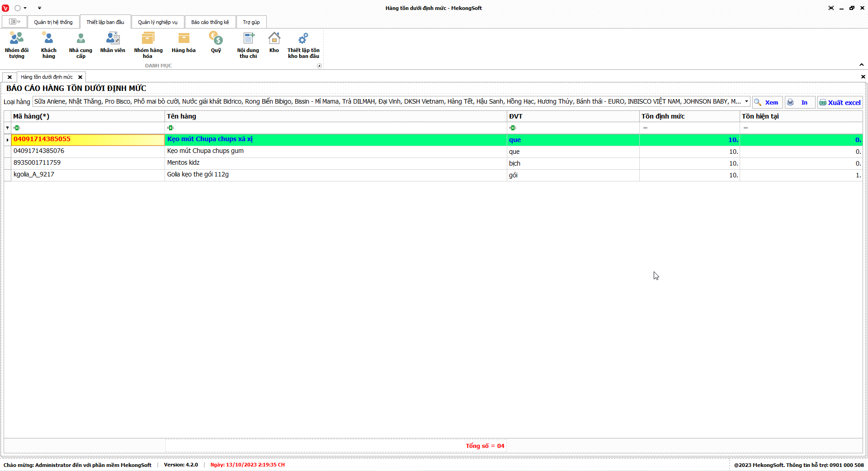Click the ĐVT filter row cell
Image resolution: width=868 pixels, height=471 pixels.
pyautogui.click(x=573, y=128)
